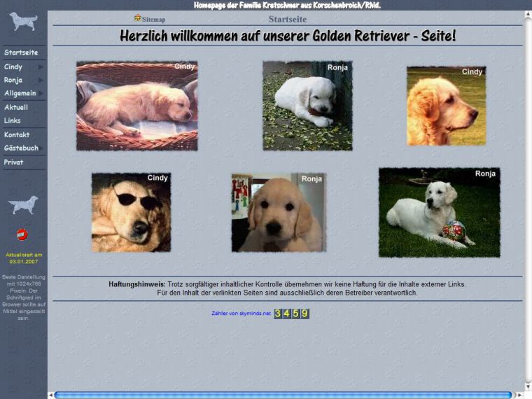This screenshot has width=532, height=399.
Task: Open the Links page from sidebar
Action: [13, 121]
